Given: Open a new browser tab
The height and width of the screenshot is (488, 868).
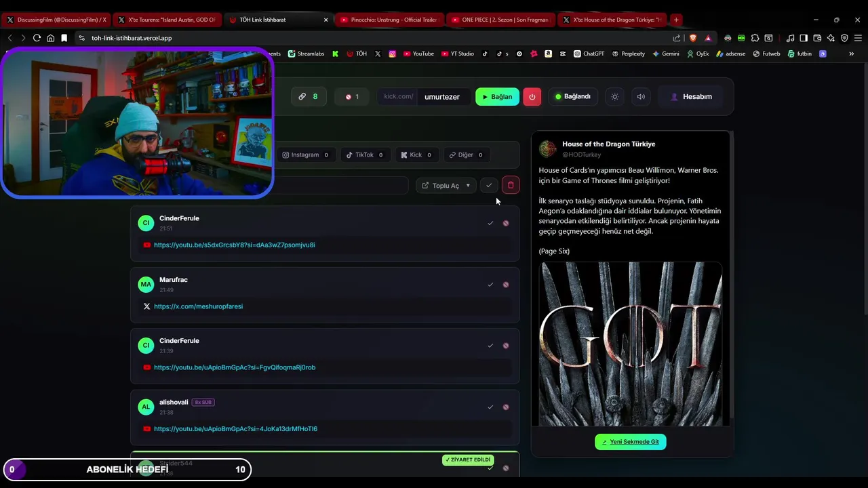Looking at the screenshot, I should coord(676,20).
